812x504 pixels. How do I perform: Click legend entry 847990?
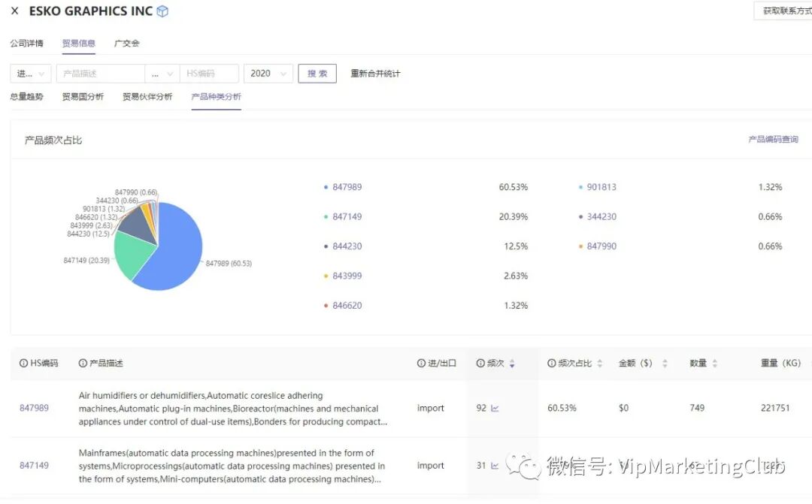point(601,246)
